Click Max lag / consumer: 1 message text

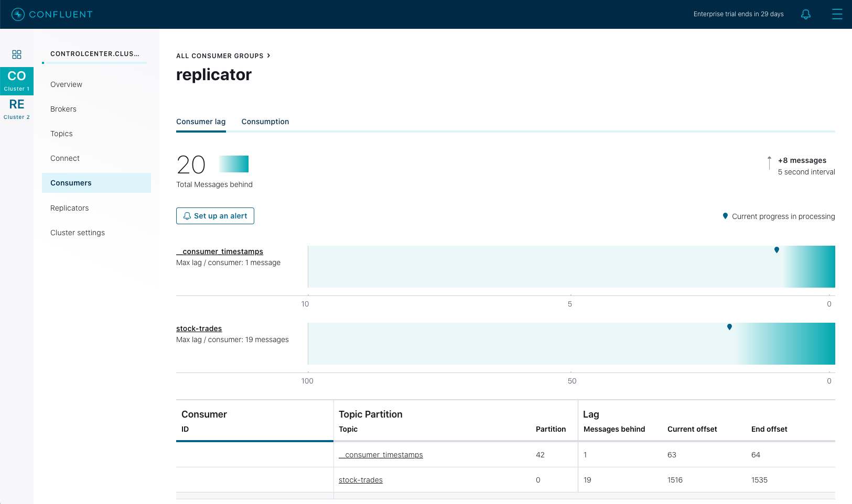point(228,262)
